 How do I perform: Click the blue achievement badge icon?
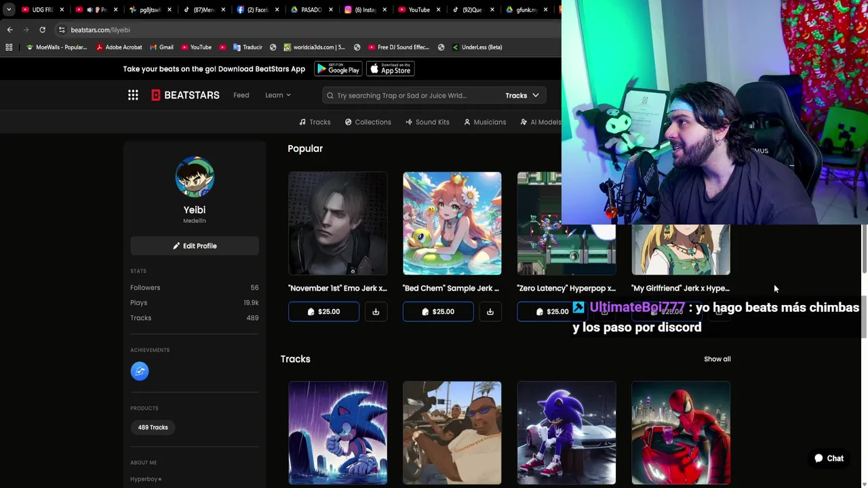click(140, 371)
